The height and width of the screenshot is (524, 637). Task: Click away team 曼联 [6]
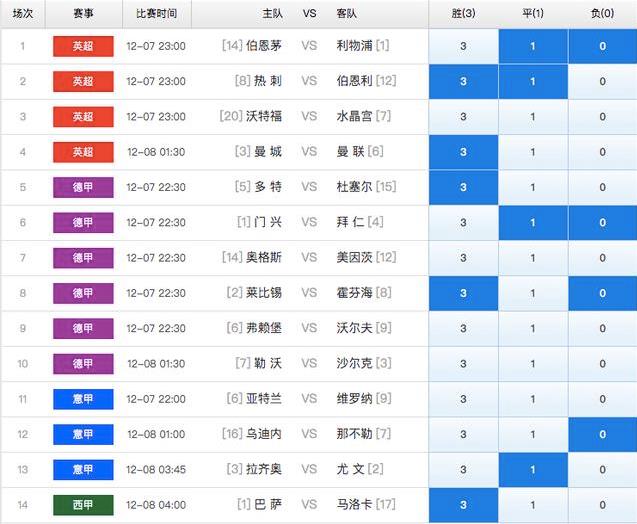[360, 152]
